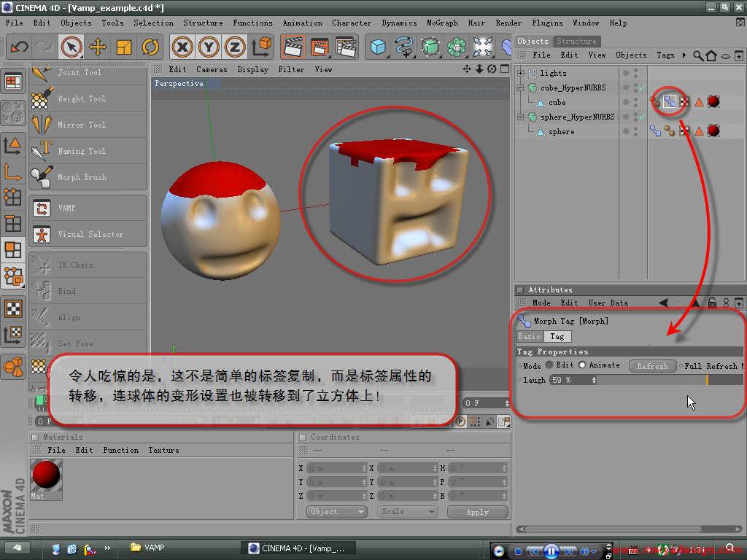Switch to the Basic tab
The height and width of the screenshot is (560, 747).
point(530,336)
